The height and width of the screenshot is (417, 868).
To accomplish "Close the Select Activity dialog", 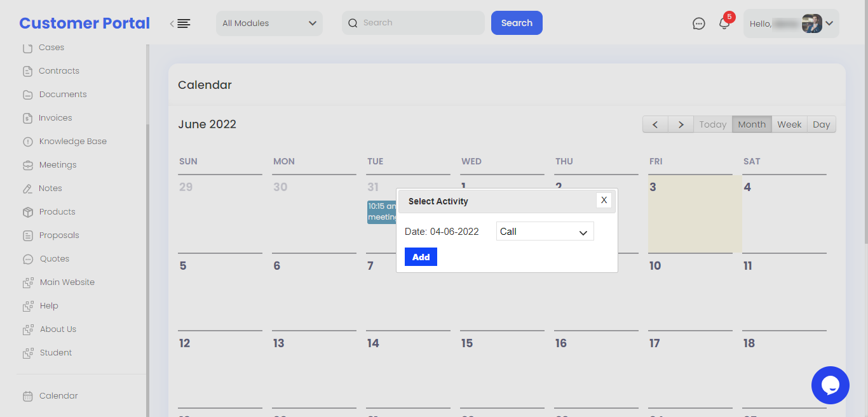I will coord(604,200).
